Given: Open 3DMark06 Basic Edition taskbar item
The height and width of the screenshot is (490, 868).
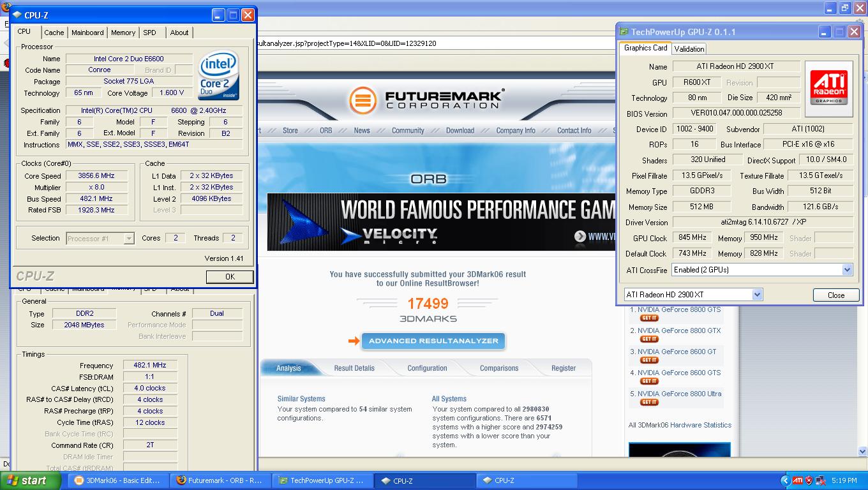Looking at the screenshot, I should [118, 480].
